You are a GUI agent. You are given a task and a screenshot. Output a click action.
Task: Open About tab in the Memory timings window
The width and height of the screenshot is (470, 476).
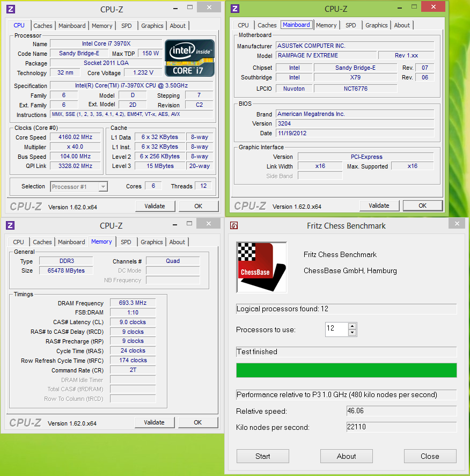tap(177, 242)
